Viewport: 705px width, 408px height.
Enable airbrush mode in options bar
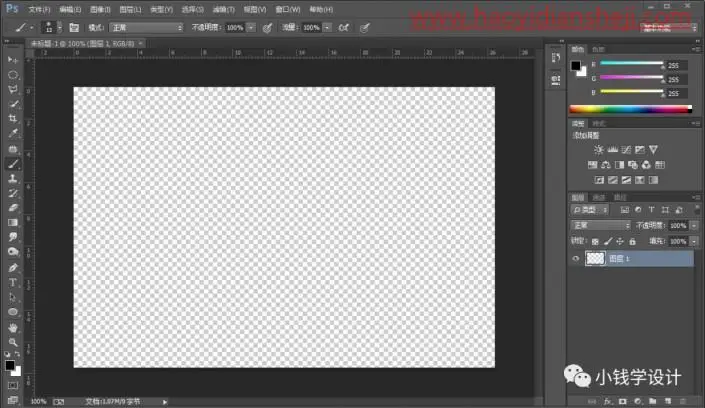pos(343,28)
